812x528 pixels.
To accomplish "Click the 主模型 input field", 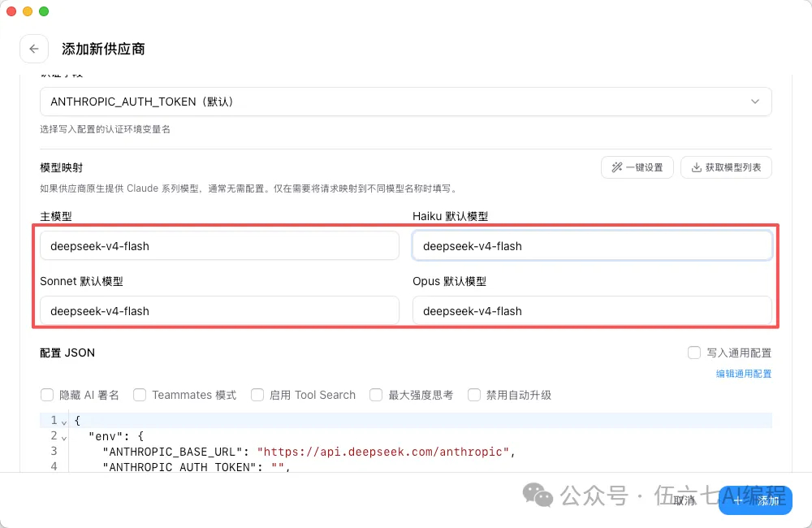I will pos(219,245).
